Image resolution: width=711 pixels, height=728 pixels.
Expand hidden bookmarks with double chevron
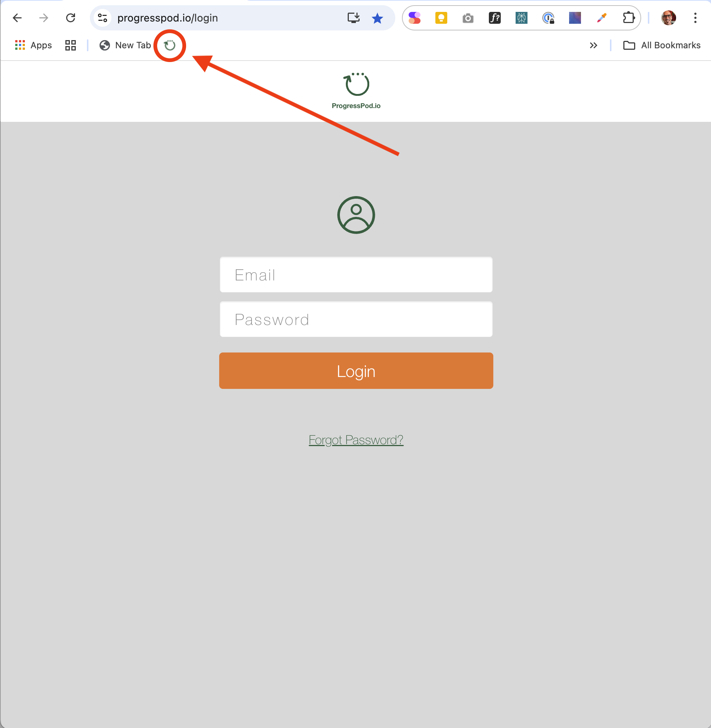[x=593, y=46]
